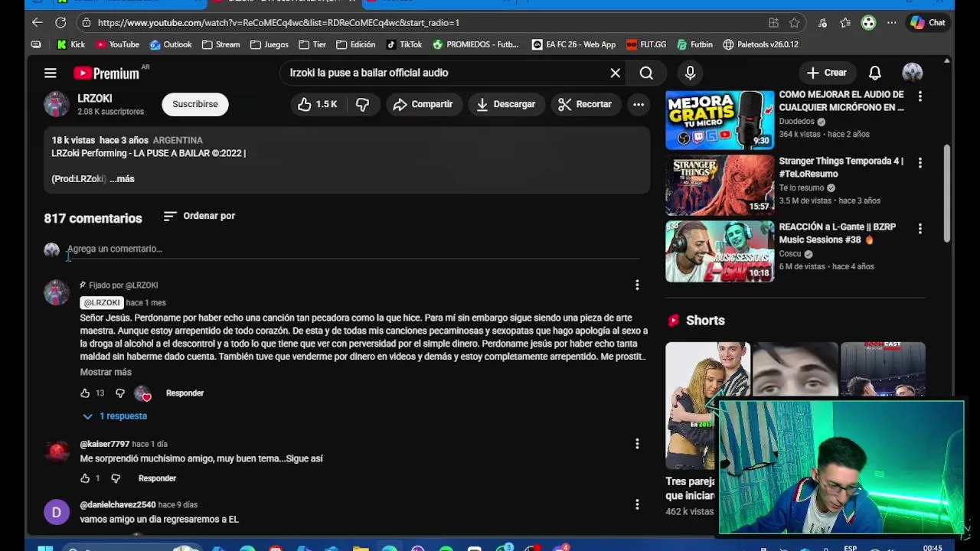Dislike the LRZOKI video
Image resolution: width=980 pixels, height=551 pixels.
[x=363, y=104]
